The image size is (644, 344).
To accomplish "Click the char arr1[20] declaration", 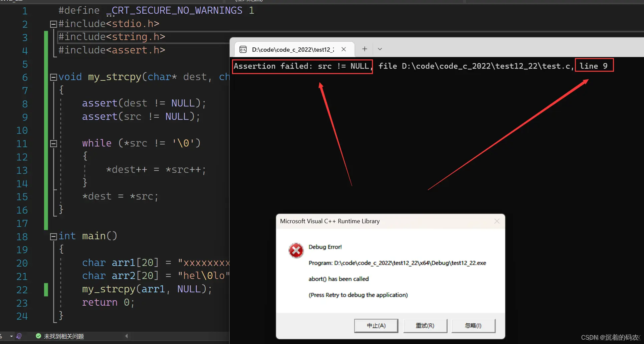I will (x=156, y=263).
